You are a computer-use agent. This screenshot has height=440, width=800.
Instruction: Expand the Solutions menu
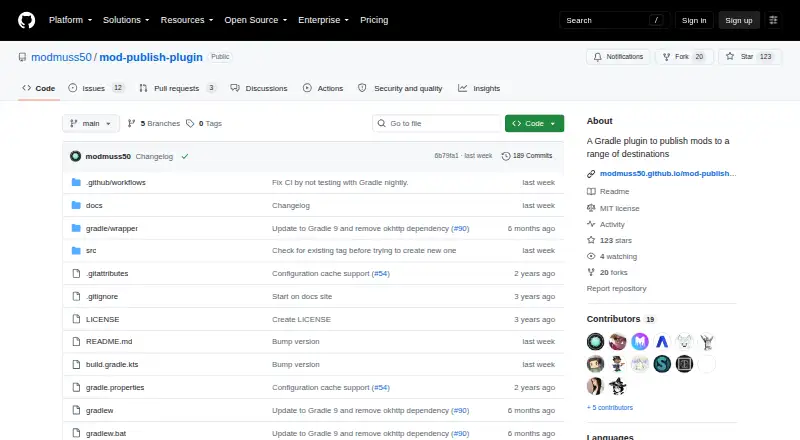[x=126, y=20]
